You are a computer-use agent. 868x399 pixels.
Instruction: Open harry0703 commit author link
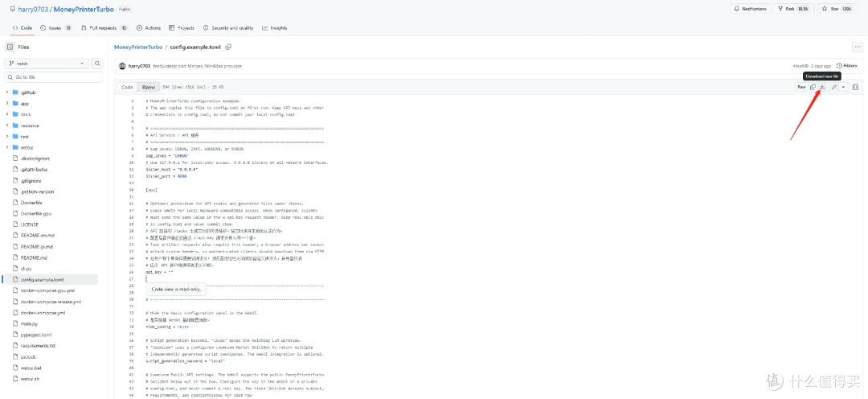[x=139, y=66]
